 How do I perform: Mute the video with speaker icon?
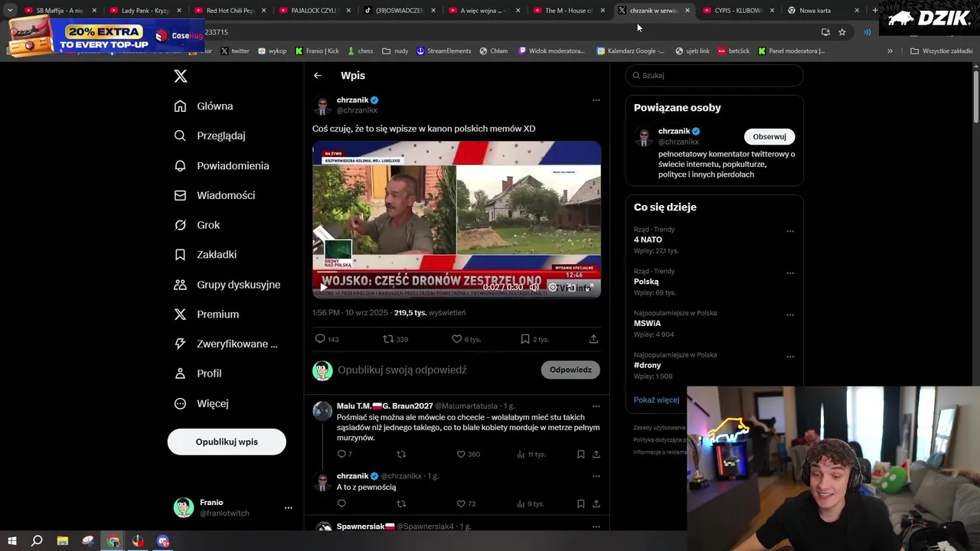534,288
